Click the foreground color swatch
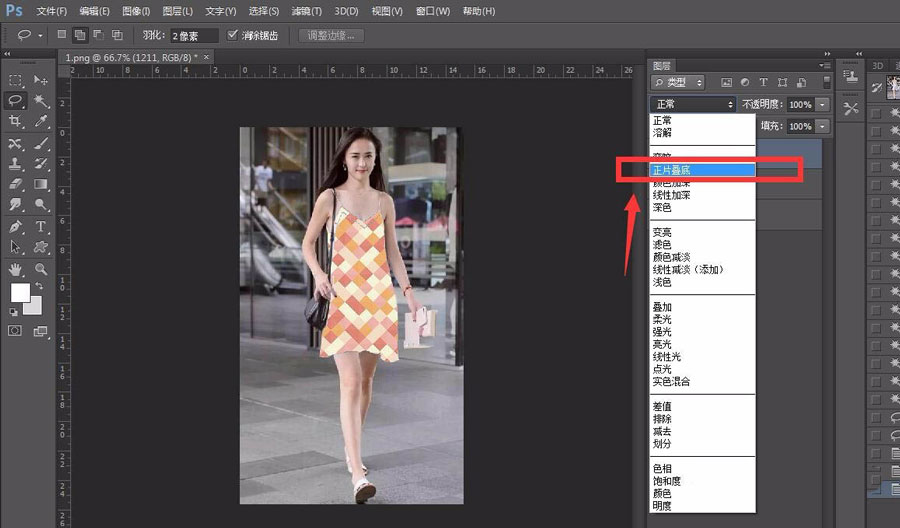Image resolution: width=900 pixels, height=528 pixels. 20,293
